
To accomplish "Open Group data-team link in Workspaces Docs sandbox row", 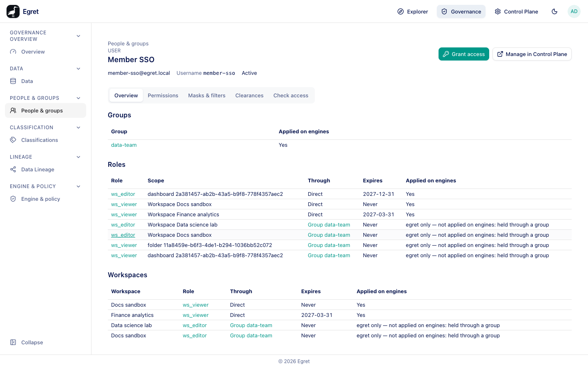I will (251, 336).
